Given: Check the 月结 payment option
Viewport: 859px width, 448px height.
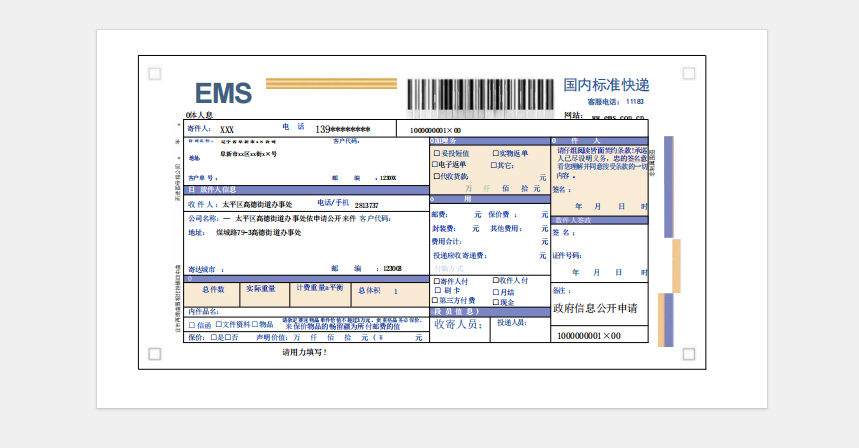Looking at the screenshot, I should 495,292.
